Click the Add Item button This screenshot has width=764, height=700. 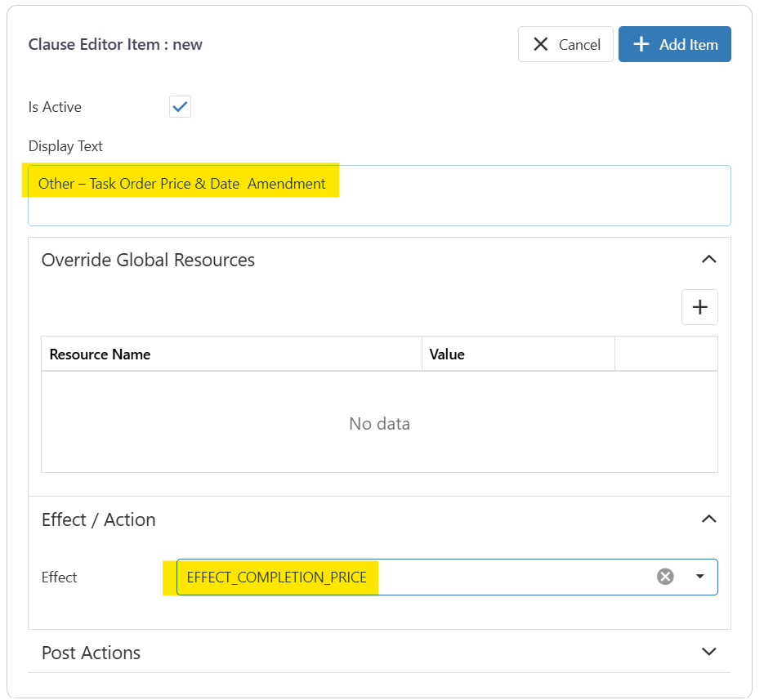[x=674, y=44]
